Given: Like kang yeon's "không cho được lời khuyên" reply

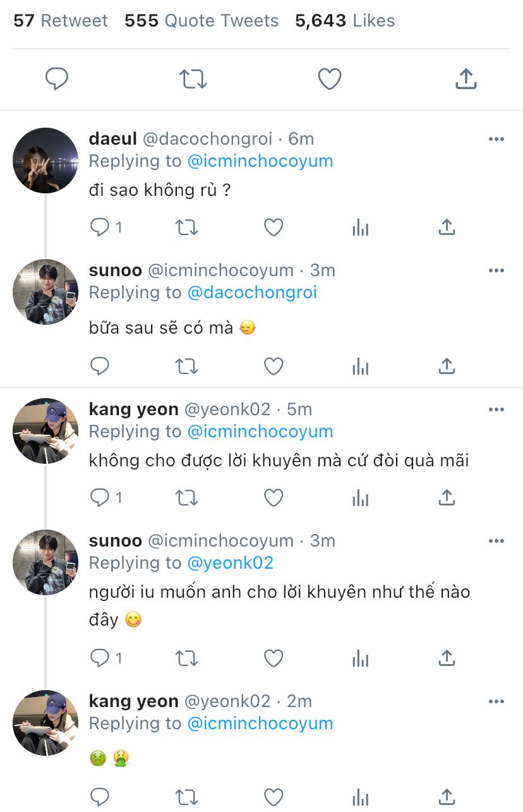Looking at the screenshot, I should pos(274,498).
